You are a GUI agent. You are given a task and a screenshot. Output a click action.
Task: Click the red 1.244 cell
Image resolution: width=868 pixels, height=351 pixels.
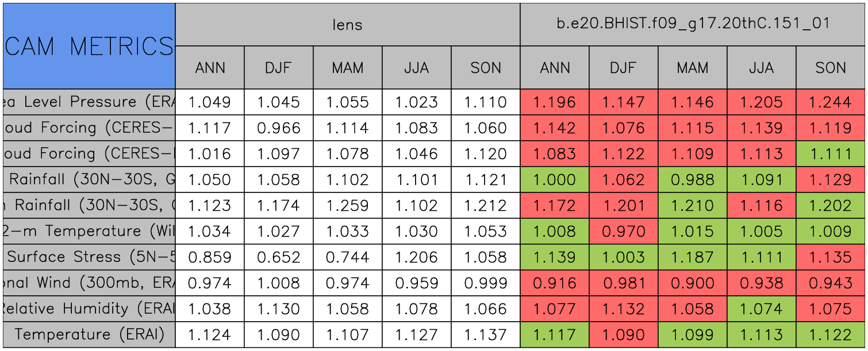(x=830, y=102)
